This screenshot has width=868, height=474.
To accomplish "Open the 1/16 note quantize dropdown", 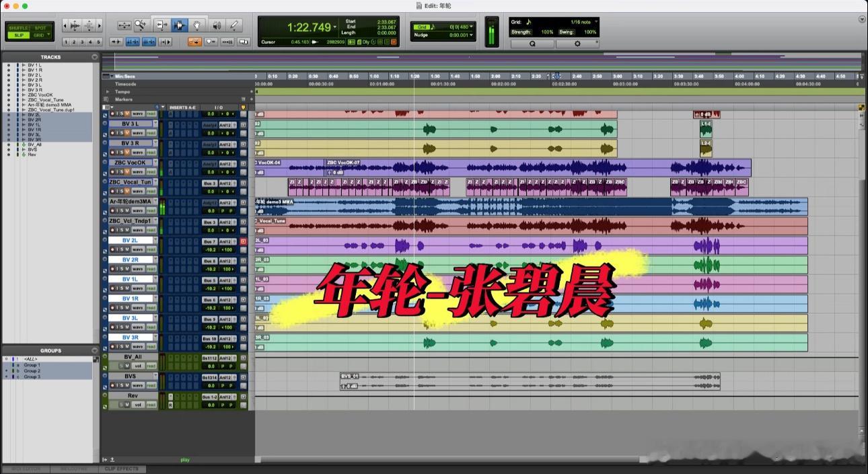I will [596, 22].
